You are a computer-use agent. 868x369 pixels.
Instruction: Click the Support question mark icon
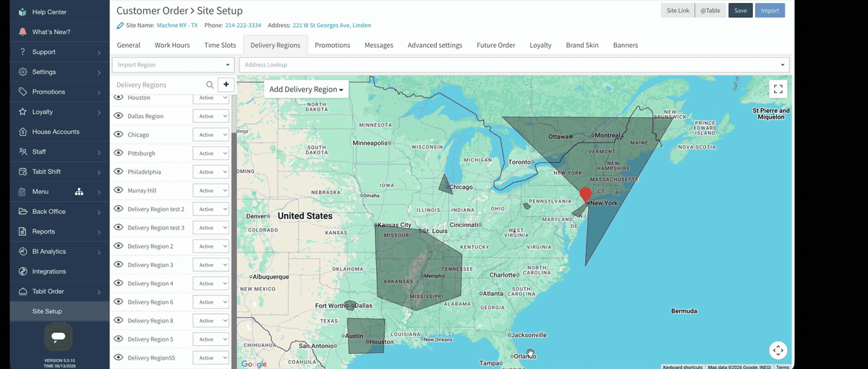click(23, 52)
